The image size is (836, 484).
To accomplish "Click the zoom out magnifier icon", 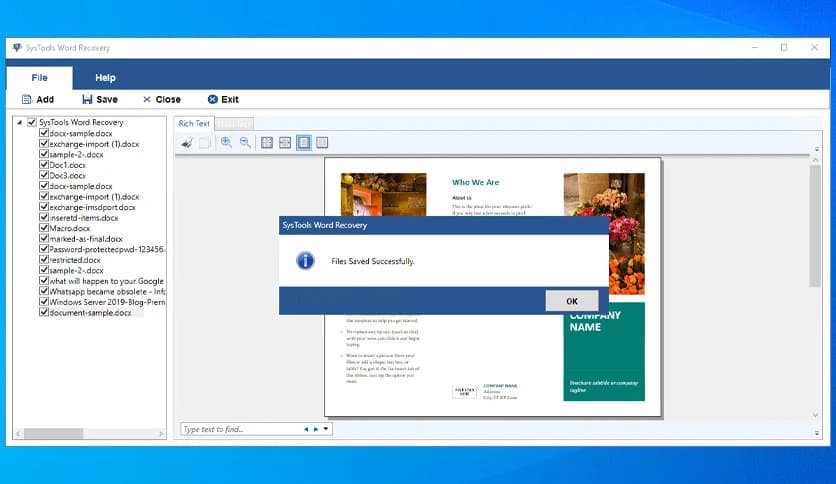I will pos(244,143).
